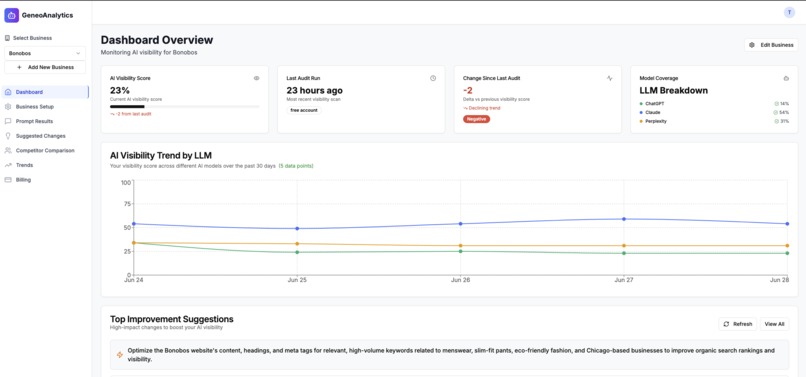Click the ChatGPT 14% value
The image size is (806, 377).
[784, 103]
